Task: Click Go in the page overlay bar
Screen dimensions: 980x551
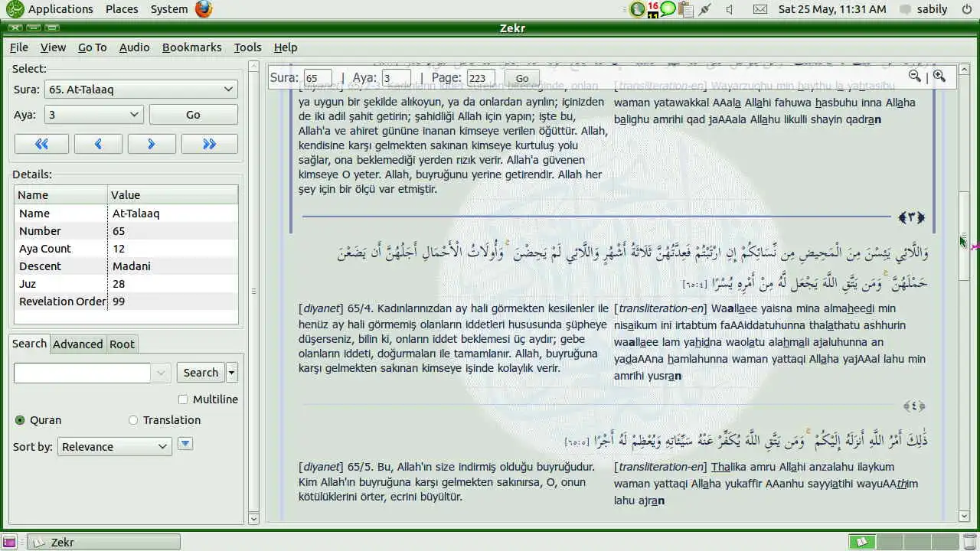Action: (x=521, y=78)
